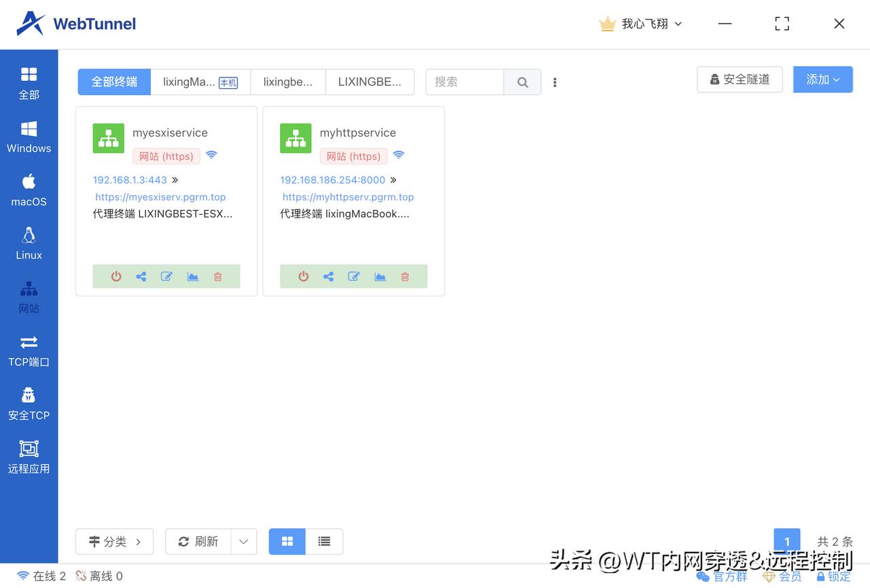The height and width of the screenshot is (588, 870).
Task: Click the 刷新 refresh button
Action: point(198,542)
